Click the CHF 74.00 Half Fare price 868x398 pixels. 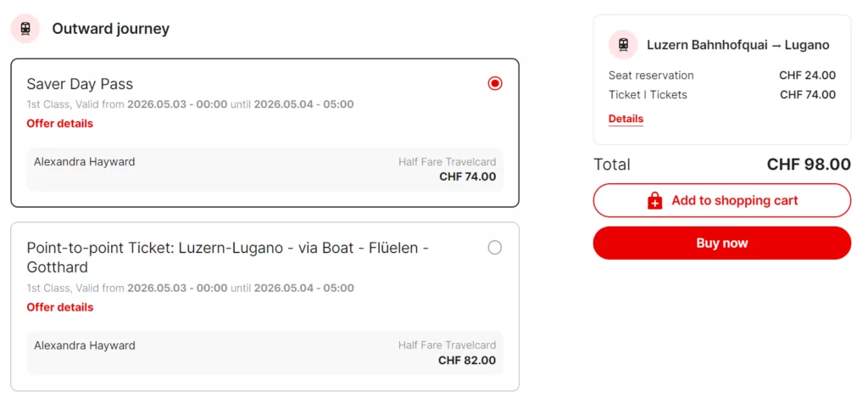467,177
